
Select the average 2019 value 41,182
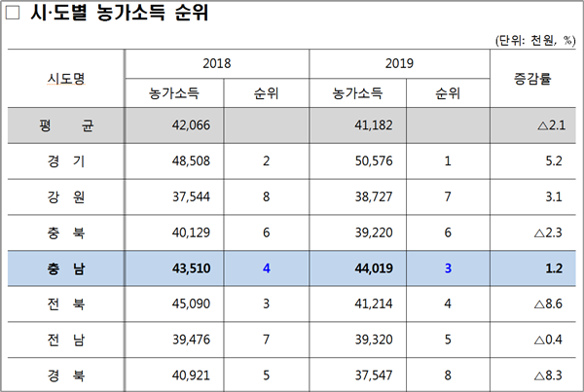click(x=374, y=125)
